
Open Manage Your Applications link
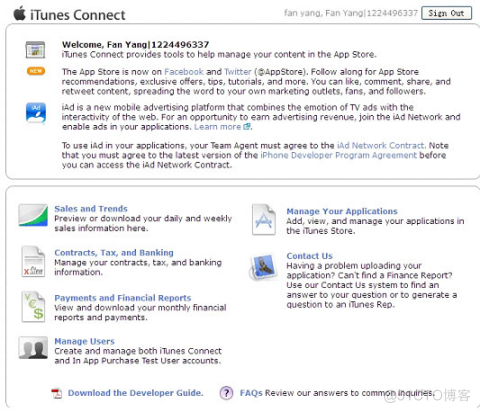342,211
